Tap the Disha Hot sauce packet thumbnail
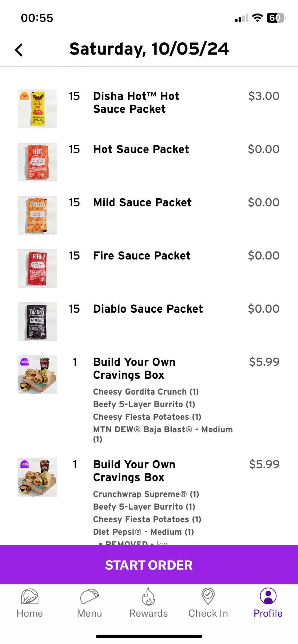Viewport: 298px width, 644px height. pyautogui.click(x=37, y=109)
